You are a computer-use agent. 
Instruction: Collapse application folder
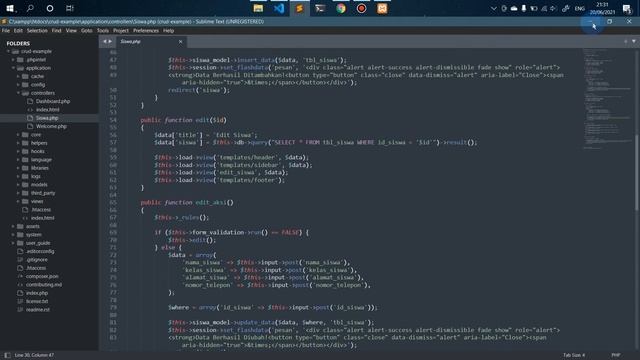point(13,68)
